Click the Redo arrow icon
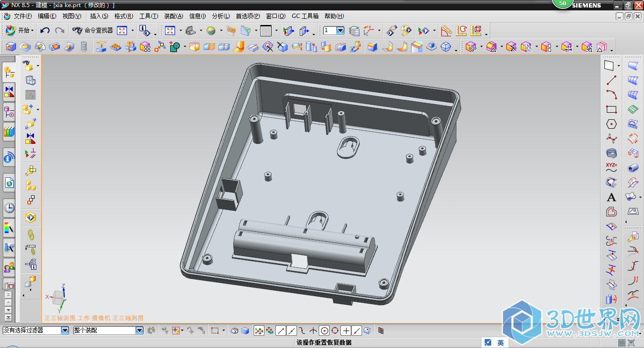The image size is (644, 348). pos(59,31)
